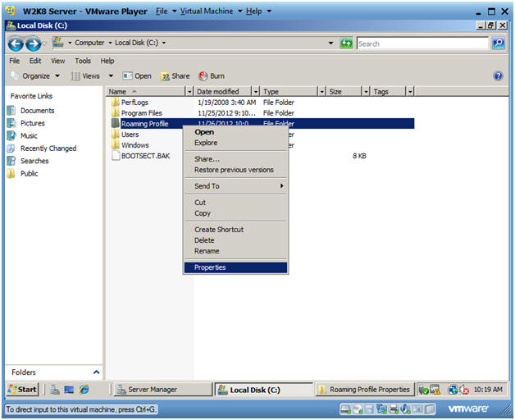Open the Explorer Tools menu
This screenshot has width=515, height=420.
coord(83,61)
